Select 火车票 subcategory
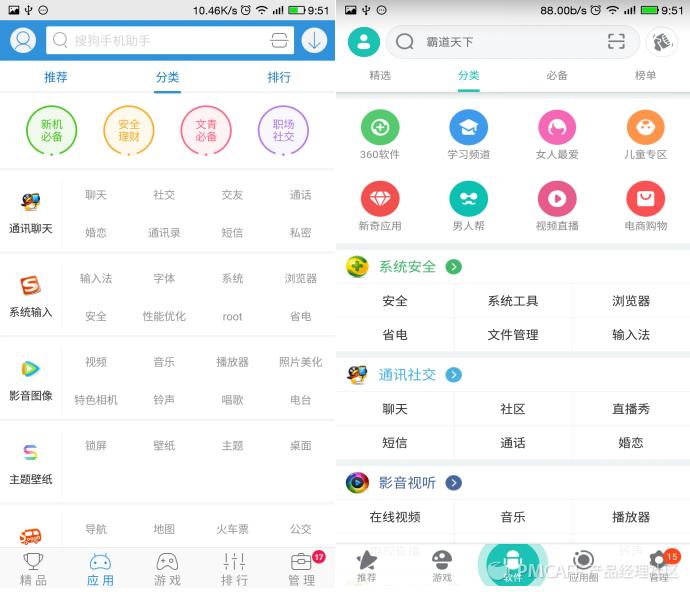The width and height of the screenshot is (690, 592). (232, 529)
